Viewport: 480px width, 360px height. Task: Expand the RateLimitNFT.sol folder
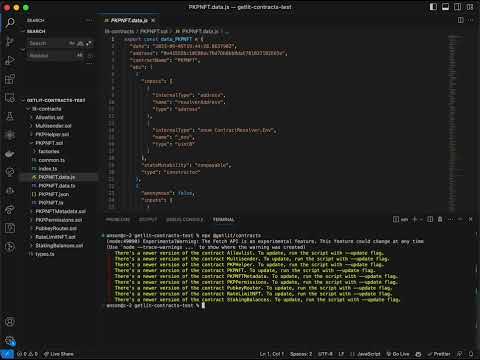click(55, 237)
